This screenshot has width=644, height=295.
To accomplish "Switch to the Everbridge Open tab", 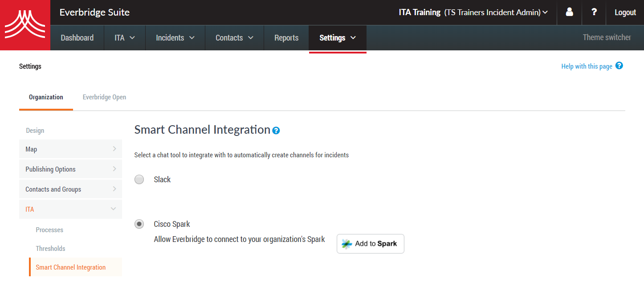I will (104, 97).
